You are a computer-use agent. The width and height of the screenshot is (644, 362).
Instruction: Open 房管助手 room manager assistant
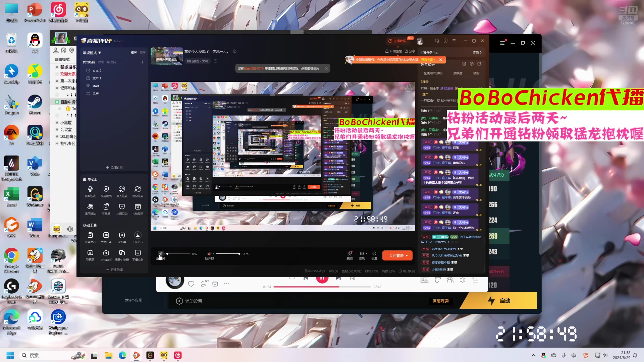click(106, 255)
